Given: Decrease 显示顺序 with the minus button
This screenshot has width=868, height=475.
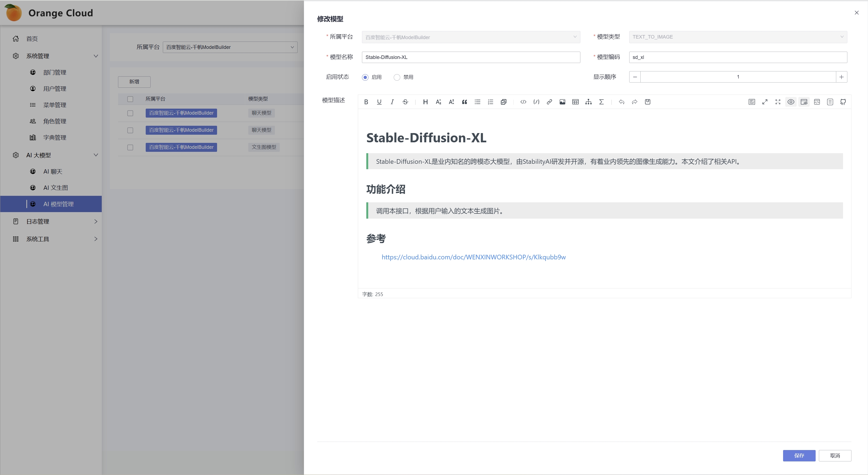Looking at the screenshot, I should [635, 77].
